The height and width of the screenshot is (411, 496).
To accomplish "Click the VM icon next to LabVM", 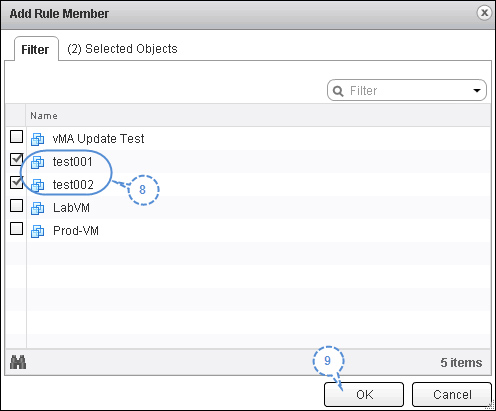I will (x=37, y=208).
